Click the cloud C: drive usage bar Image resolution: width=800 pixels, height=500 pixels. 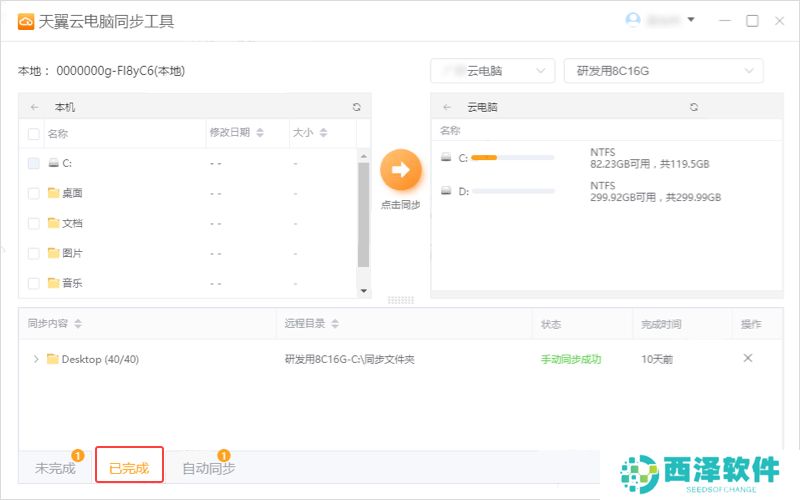click(513, 158)
